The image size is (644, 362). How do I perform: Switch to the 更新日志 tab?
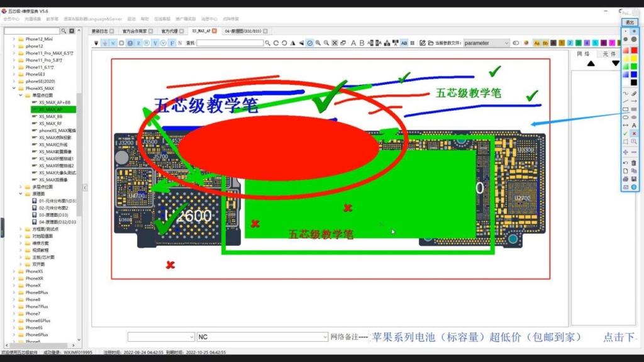[100, 31]
